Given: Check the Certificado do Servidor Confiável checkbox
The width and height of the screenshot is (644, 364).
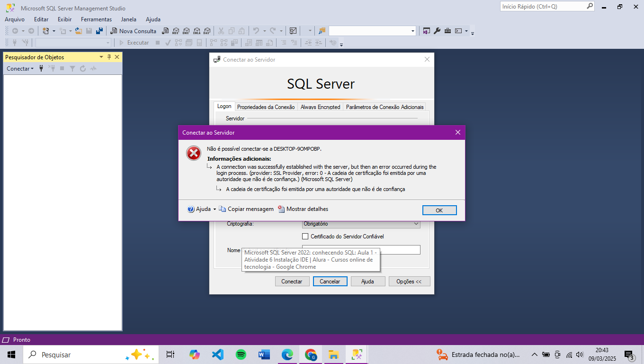Looking at the screenshot, I should (305, 236).
